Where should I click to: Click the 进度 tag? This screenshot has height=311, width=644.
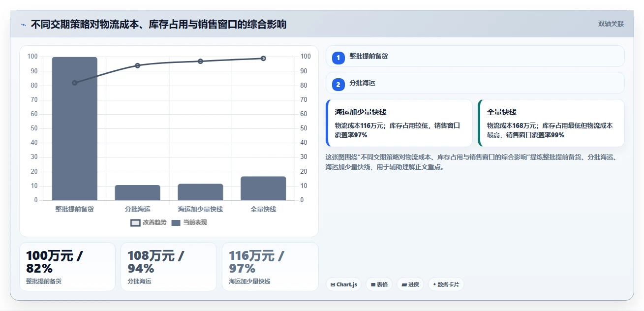pyautogui.click(x=410, y=284)
